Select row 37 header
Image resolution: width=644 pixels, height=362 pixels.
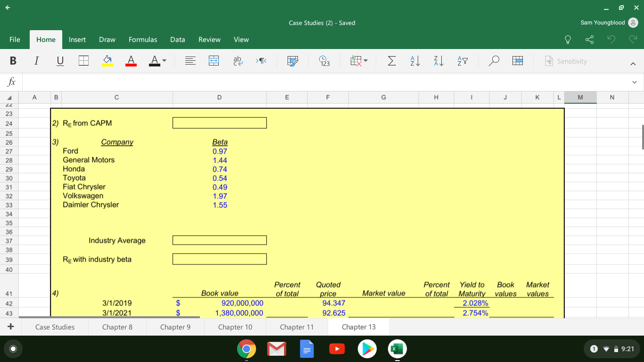point(9,240)
